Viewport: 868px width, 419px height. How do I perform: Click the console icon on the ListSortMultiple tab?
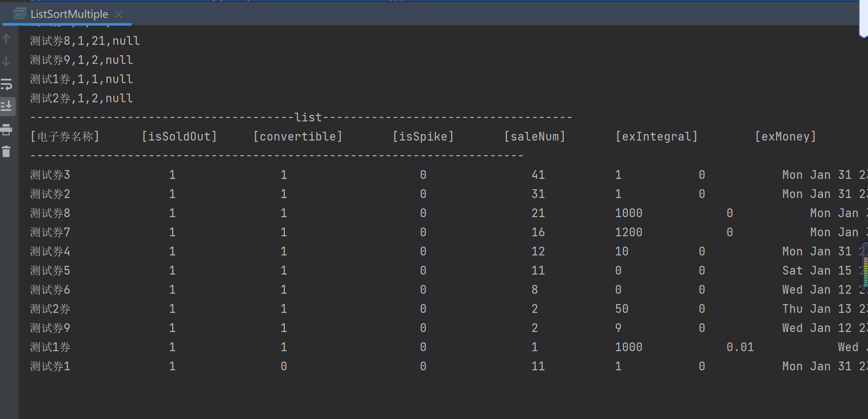20,13
